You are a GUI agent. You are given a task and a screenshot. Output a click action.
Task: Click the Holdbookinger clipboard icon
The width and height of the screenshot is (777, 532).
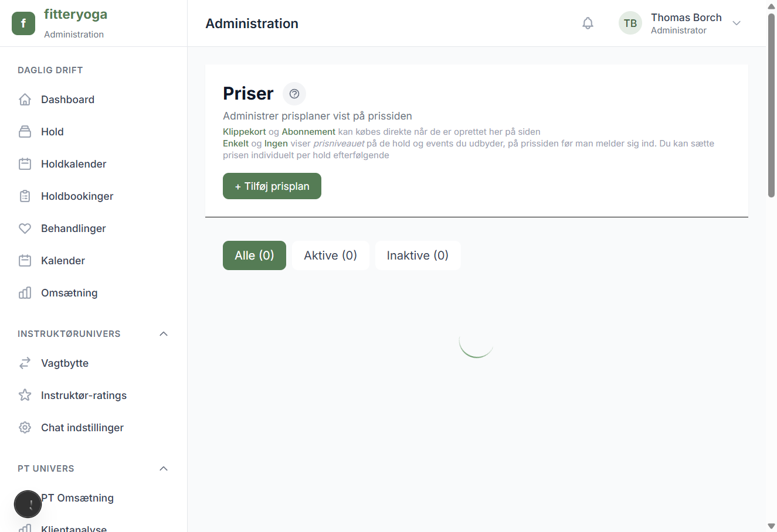[x=25, y=196]
